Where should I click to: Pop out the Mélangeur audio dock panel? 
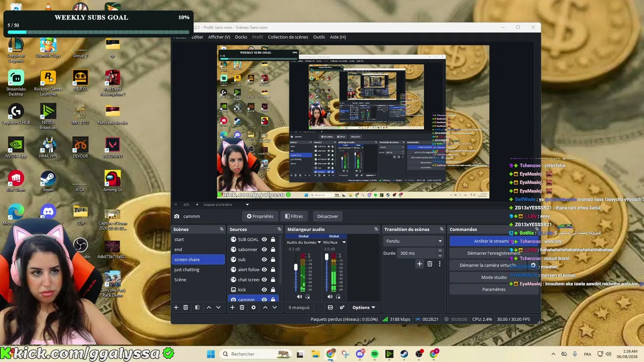click(x=376, y=229)
